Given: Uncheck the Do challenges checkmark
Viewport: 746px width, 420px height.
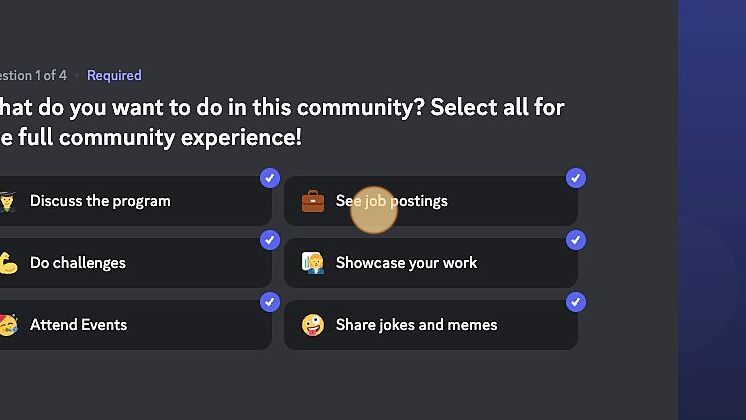Looking at the screenshot, I should click(x=270, y=240).
